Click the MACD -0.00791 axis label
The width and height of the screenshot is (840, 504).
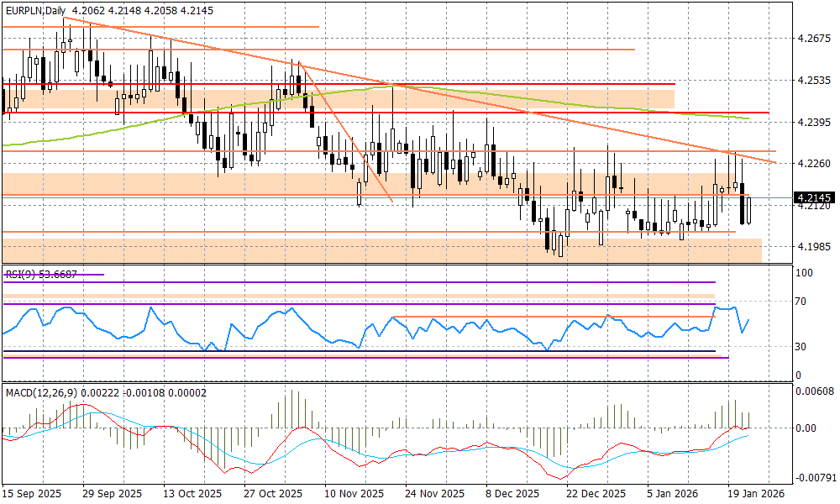[815, 478]
